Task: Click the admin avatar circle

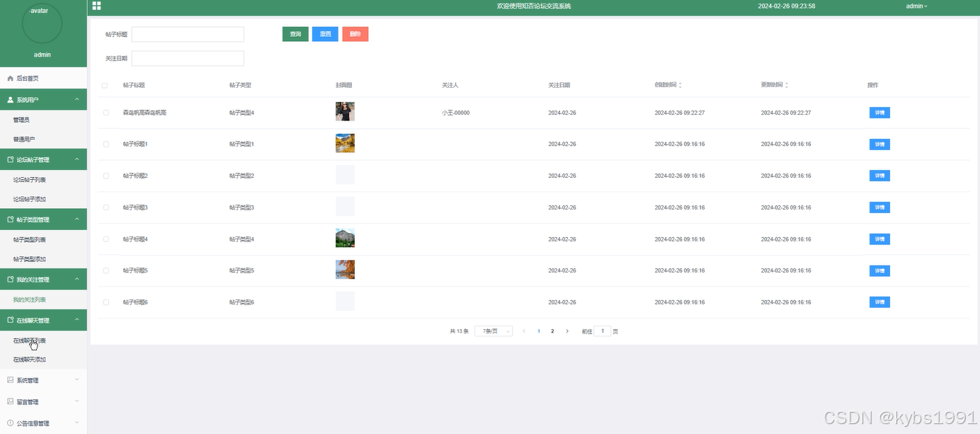Action: pyautogui.click(x=42, y=23)
